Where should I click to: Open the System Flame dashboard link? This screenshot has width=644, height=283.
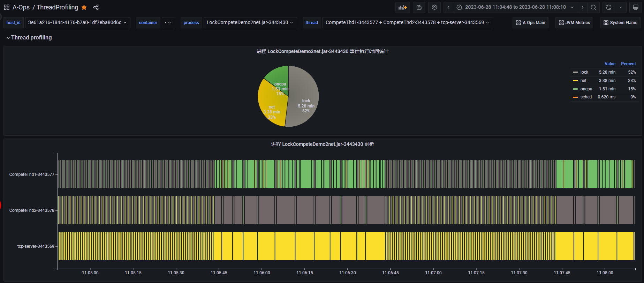point(620,23)
